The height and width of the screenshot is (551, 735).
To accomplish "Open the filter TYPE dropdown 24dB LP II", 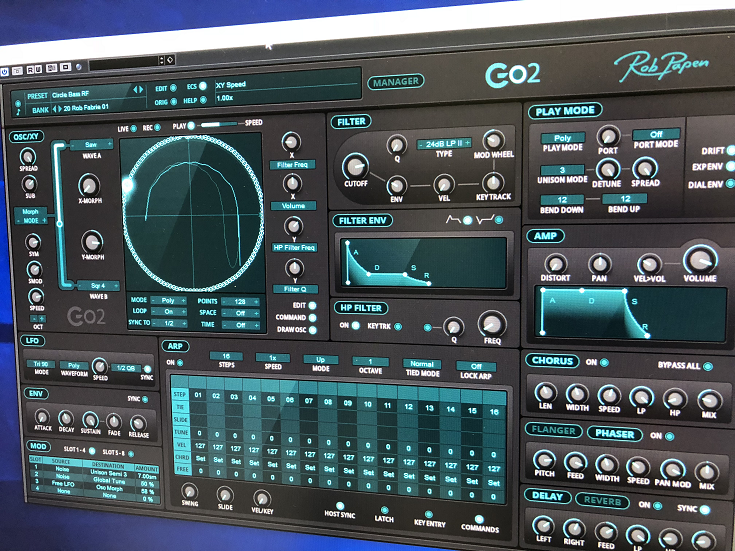I will [x=444, y=143].
